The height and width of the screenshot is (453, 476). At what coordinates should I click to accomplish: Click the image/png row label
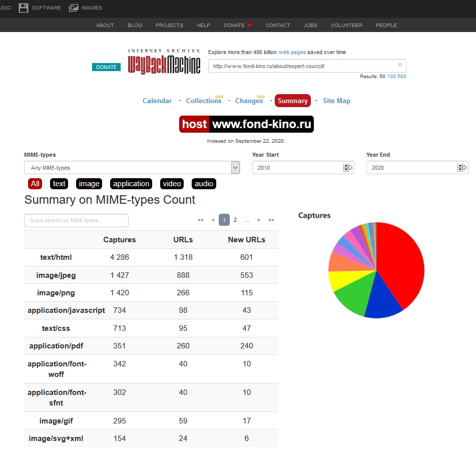pyautogui.click(x=56, y=293)
